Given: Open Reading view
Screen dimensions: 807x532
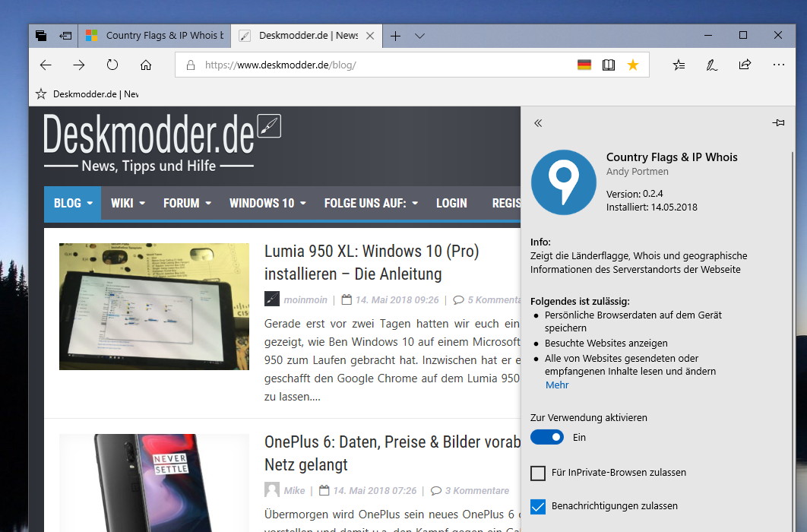Looking at the screenshot, I should 609,65.
